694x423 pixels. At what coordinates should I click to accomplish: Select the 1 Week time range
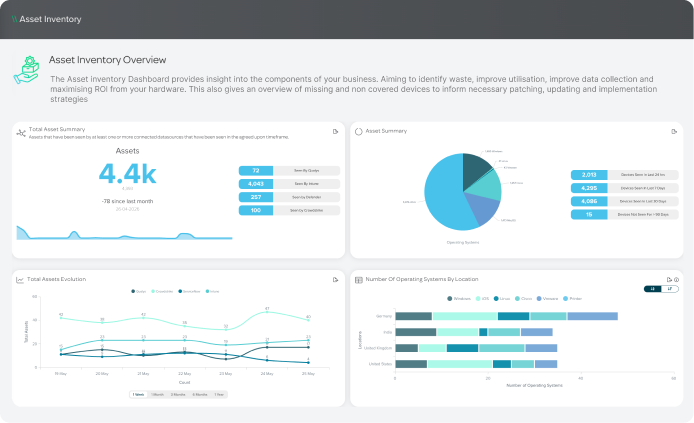(138, 394)
